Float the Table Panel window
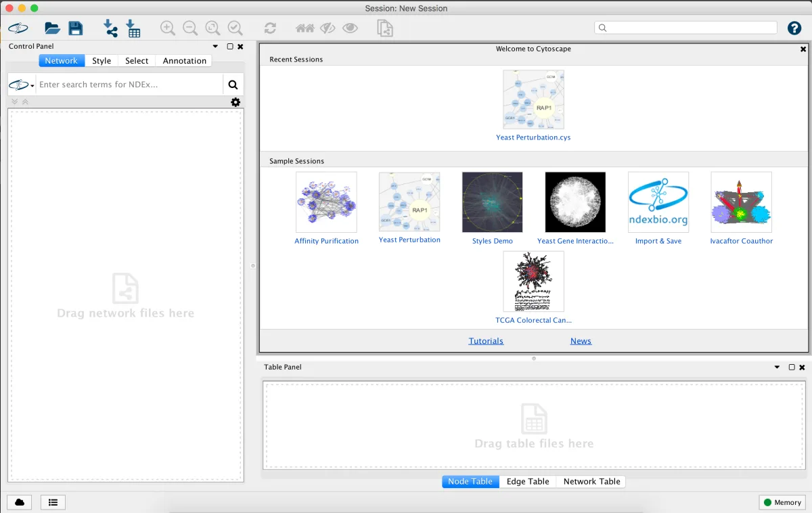The image size is (812, 513). coord(792,367)
